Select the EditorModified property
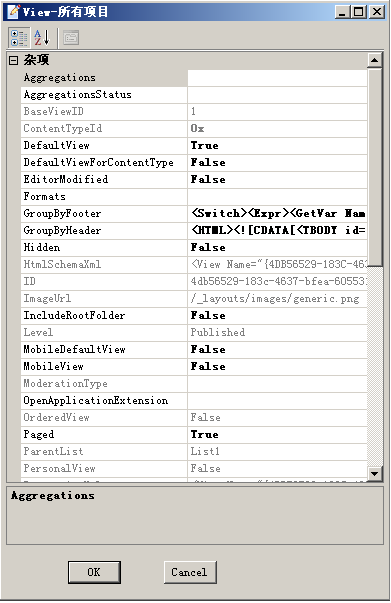The height and width of the screenshot is (603, 391). point(104,180)
